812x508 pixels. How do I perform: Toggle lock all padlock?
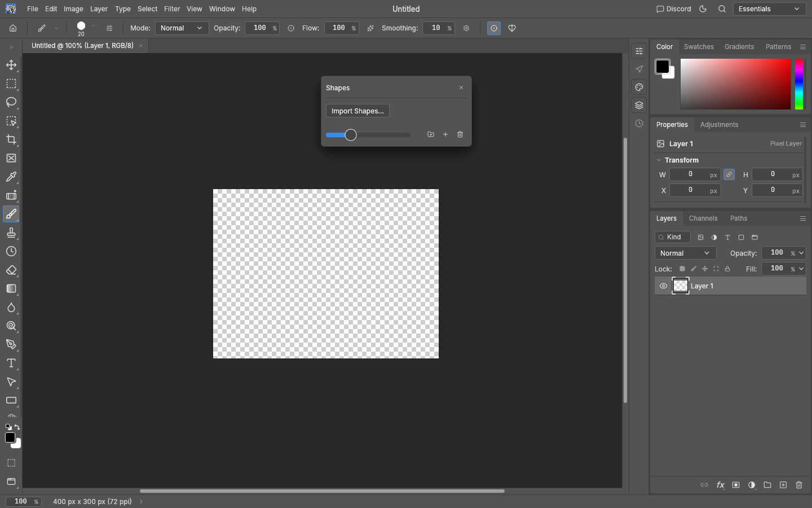727,269
